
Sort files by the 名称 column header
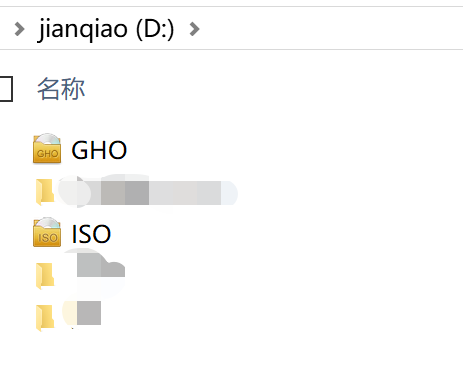tap(61, 89)
